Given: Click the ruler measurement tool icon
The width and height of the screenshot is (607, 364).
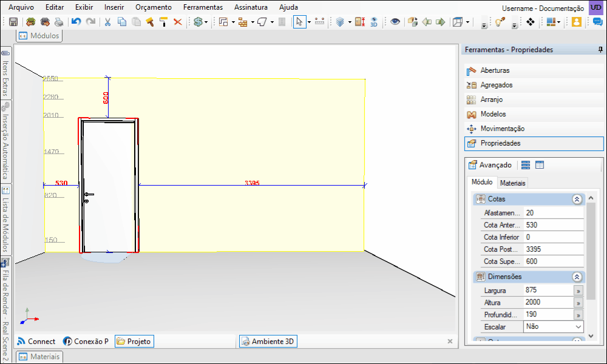Looking at the screenshot, I should click(x=319, y=22).
